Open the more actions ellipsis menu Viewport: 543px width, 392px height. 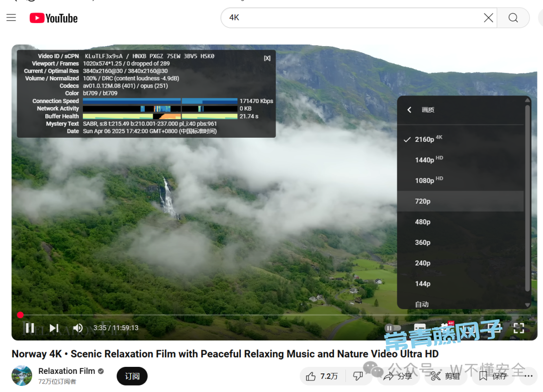tap(527, 376)
